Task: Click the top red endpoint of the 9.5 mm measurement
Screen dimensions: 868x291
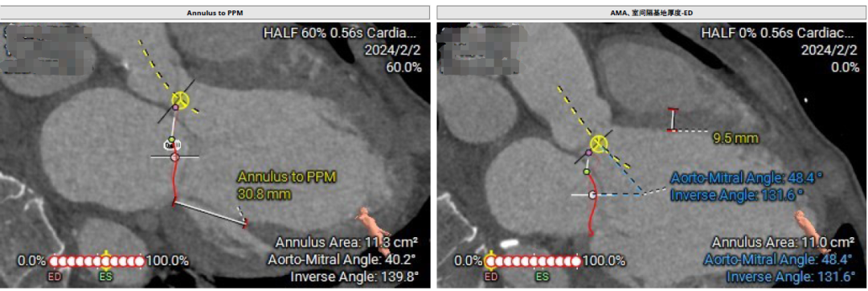Action: [x=674, y=110]
